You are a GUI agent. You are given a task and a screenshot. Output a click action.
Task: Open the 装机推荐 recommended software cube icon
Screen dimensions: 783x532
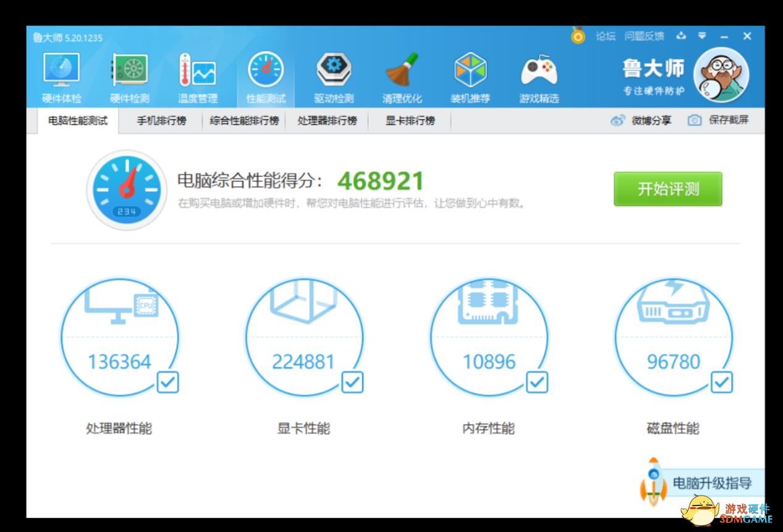click(470, 70)
